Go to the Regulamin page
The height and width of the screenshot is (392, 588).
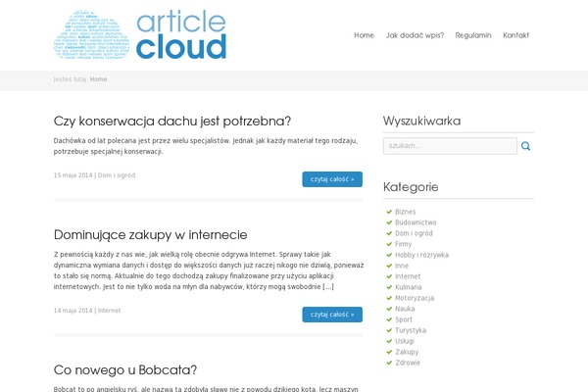click(473, 35)
